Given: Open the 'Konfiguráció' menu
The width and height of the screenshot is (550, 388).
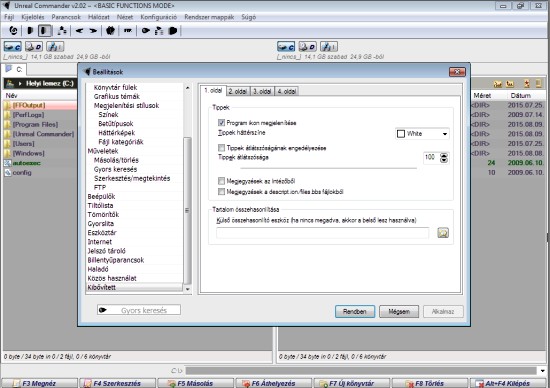Looking at the screenshot, I should (159, 17).
